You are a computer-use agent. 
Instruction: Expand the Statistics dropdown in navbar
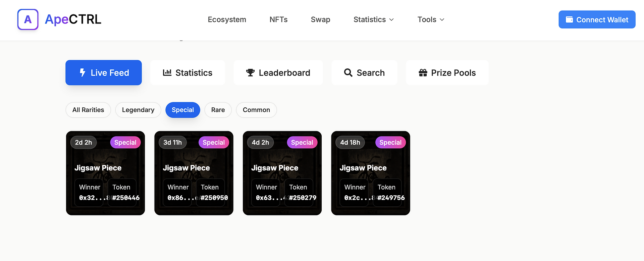click(x=374, y=19)
